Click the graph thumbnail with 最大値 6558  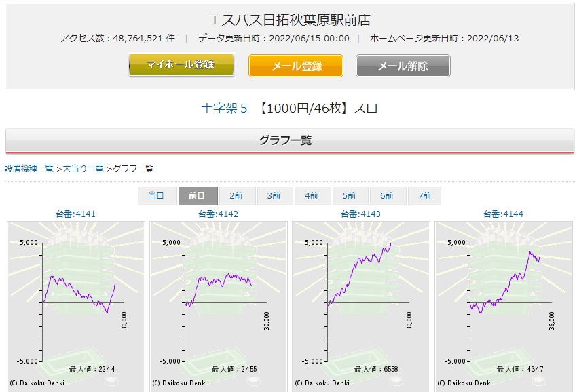tap(361, 307)
